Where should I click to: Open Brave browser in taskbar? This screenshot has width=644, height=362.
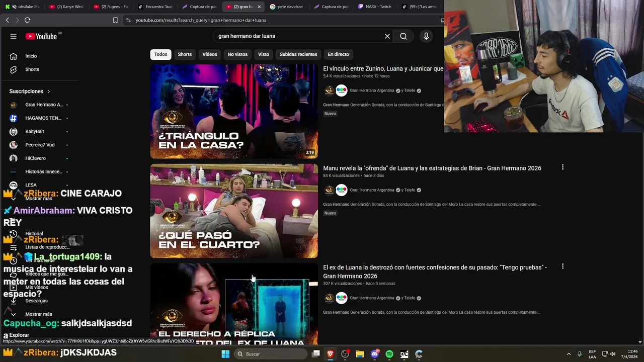(330, 354)
